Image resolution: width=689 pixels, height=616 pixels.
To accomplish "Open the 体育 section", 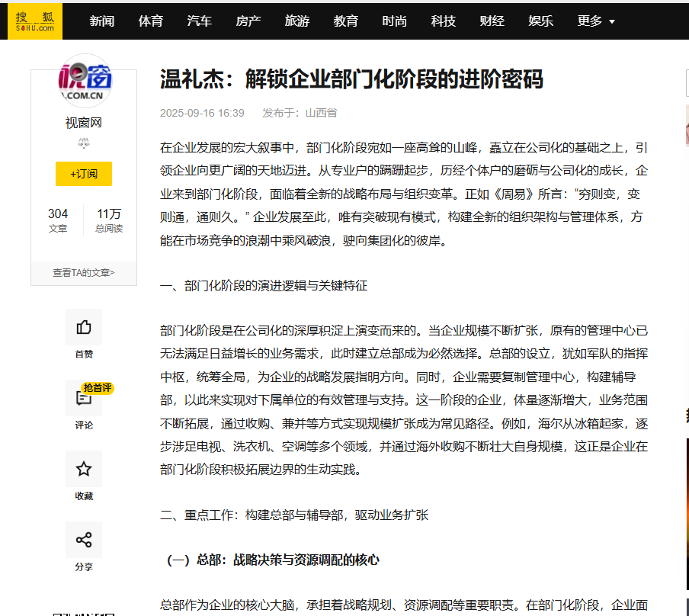I will pos(150,21).
